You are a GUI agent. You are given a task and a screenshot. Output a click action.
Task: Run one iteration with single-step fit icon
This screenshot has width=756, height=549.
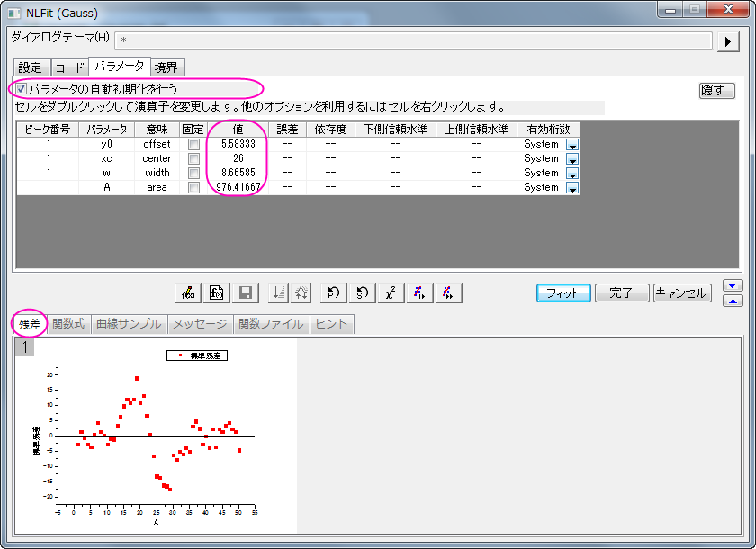[x=420, y=292]
